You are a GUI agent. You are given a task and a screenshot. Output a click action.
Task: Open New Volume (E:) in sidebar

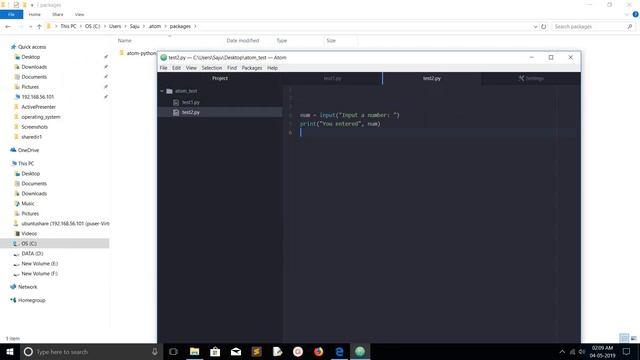pos(40,264)
